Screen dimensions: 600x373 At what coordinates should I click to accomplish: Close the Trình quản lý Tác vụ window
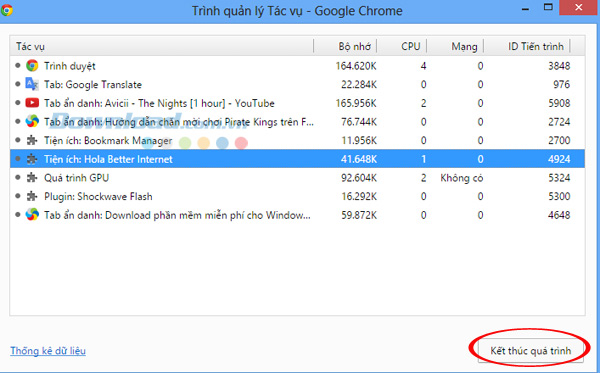point(579,7)
